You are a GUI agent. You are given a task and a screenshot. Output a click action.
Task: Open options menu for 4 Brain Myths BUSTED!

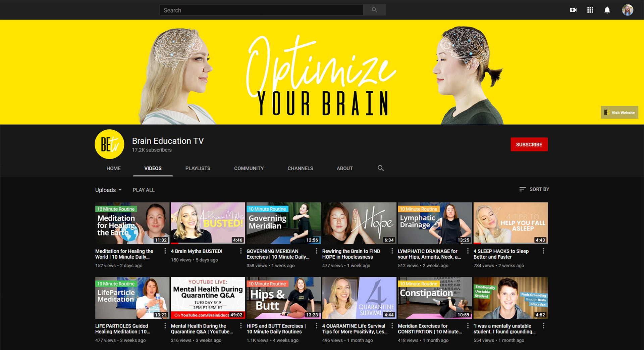pos(241,251)
